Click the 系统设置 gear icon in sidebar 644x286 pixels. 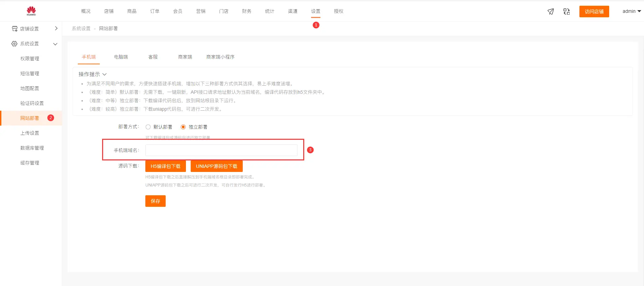click(14, 44)
